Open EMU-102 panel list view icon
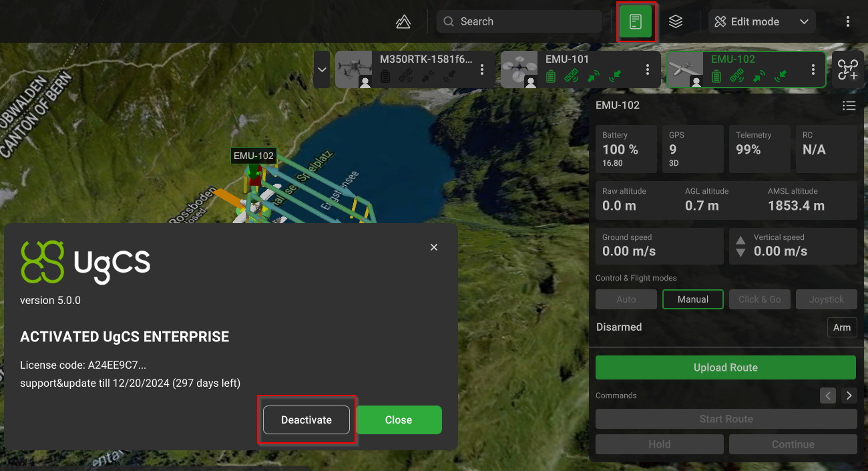The image size is (868, 471). pos(849,106)
